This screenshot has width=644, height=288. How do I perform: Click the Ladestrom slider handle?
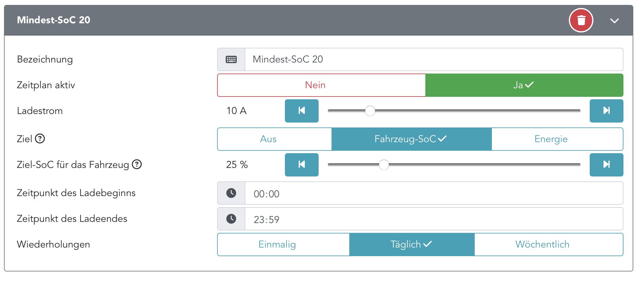370,111
